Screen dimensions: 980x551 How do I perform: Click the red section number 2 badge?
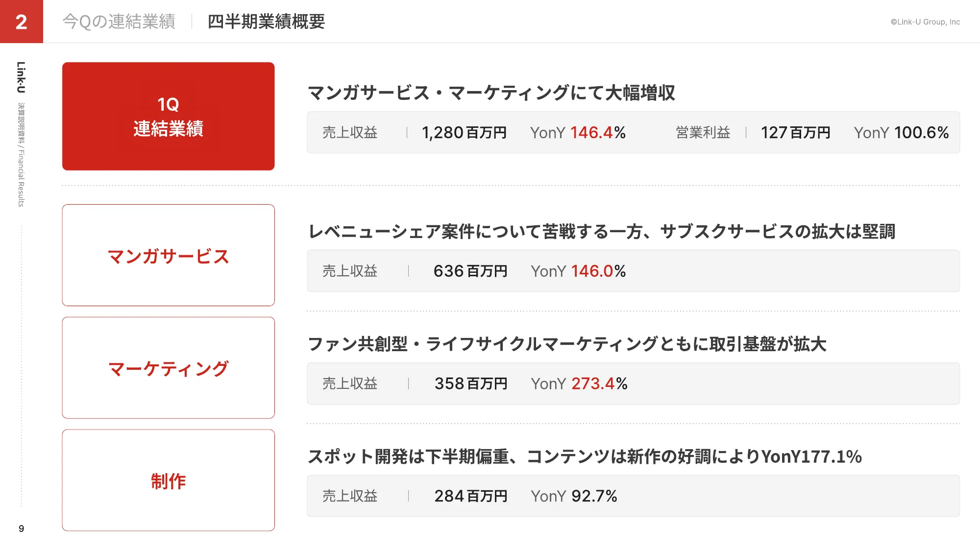click(22, 22)
